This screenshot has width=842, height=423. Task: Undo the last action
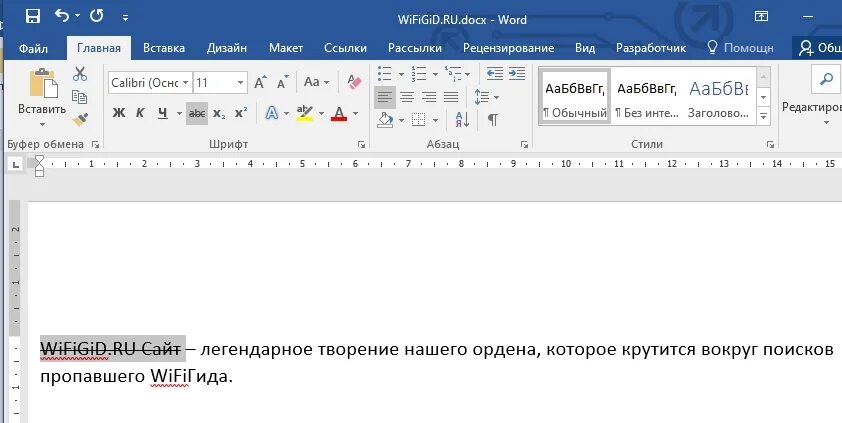[62, 16]
